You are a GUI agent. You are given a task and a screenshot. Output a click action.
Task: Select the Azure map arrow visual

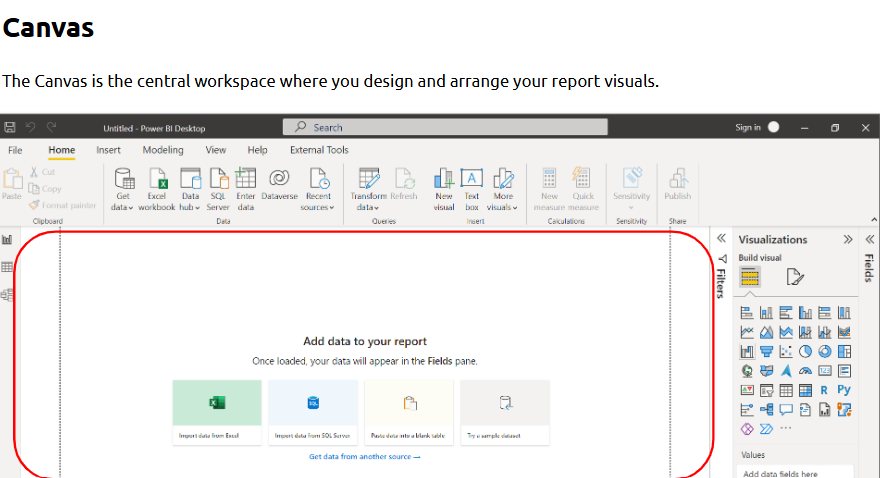(786, 371)
